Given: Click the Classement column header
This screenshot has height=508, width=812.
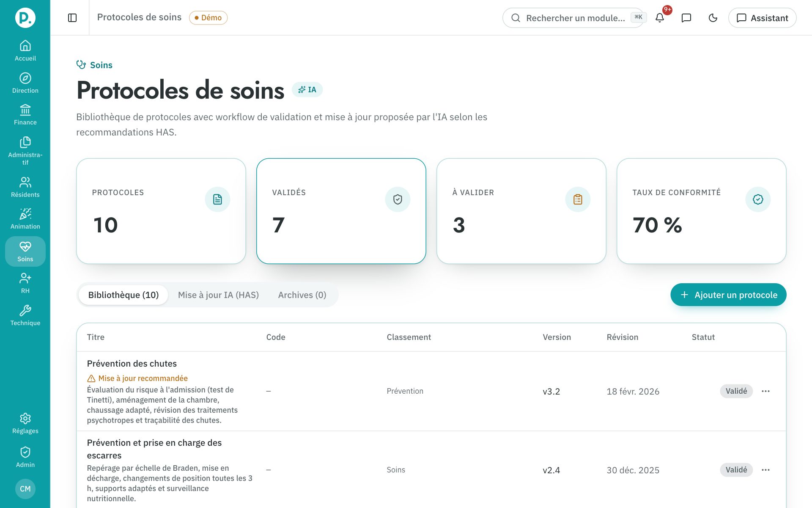Looking at the screenshot, I should [x=409, y=337].
